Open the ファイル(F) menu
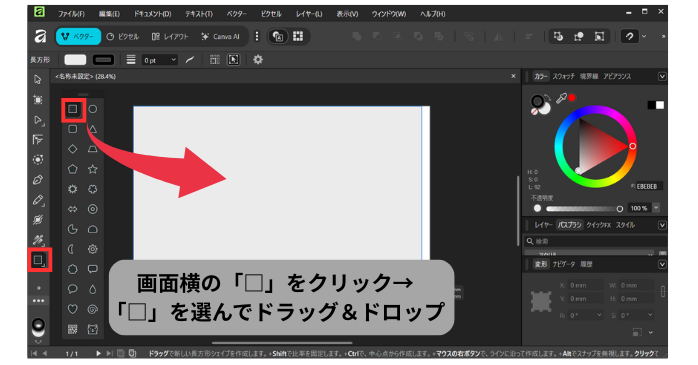This screenshot has width=698, height=365. [71, 14]
